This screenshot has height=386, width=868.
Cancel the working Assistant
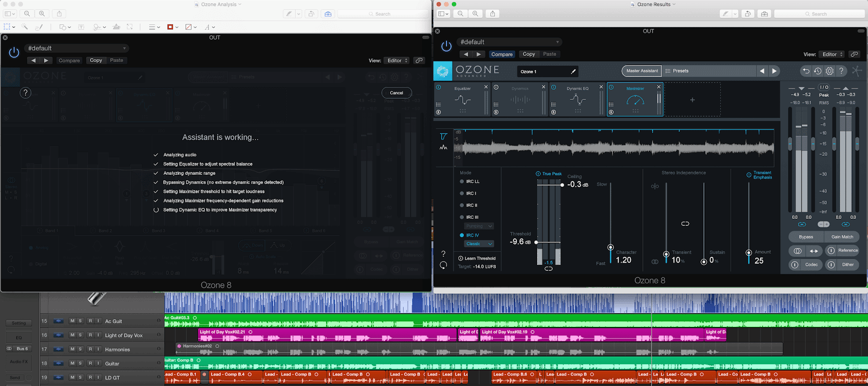[397, 93]
